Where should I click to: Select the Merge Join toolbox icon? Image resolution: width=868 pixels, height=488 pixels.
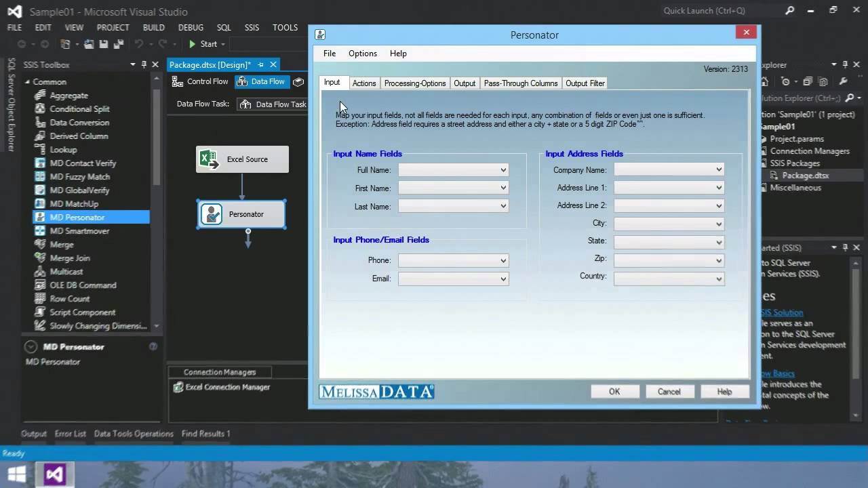point(39,258)
